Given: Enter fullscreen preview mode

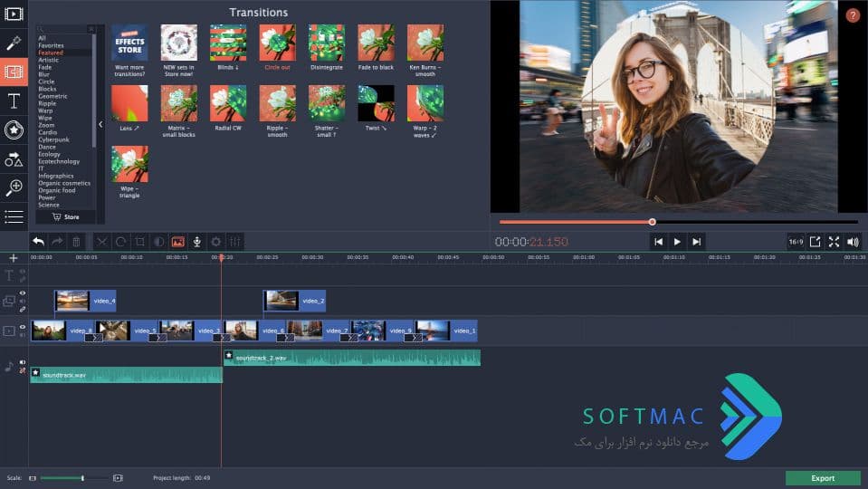Looking at the screenshot, I should 834,242.
